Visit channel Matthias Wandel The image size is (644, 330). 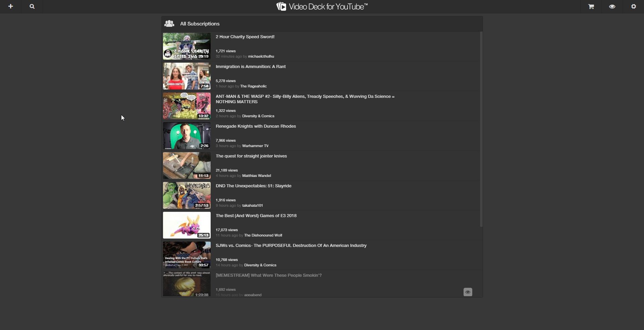click(257, 176)
